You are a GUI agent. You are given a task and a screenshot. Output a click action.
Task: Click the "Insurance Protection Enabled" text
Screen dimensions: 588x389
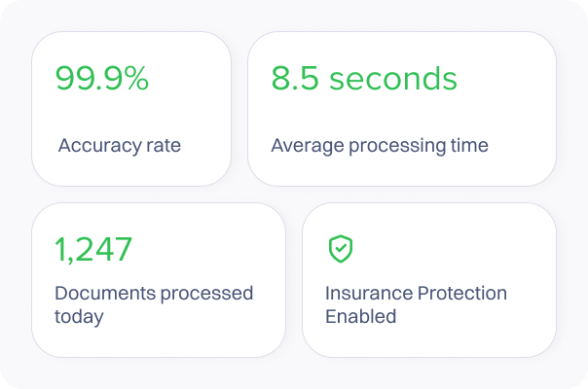416,304
